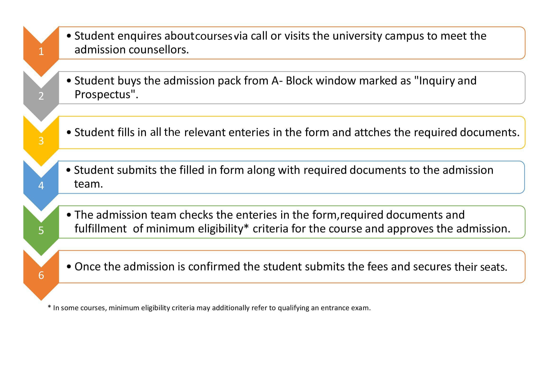Click the step about submitting the filled form
This screenshot has height=392, width=555.
click(292, 177)
